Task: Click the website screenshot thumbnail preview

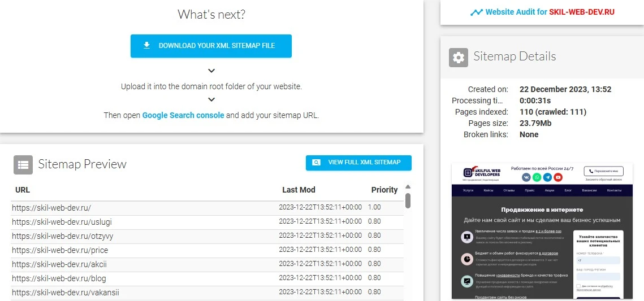Action: coord(542,231)
